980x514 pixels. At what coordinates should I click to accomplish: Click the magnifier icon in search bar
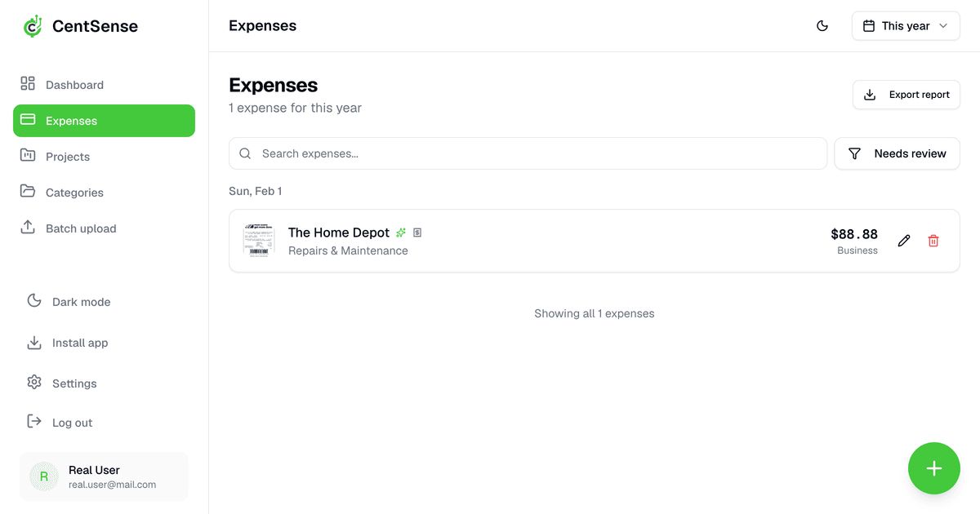(245, 153)
